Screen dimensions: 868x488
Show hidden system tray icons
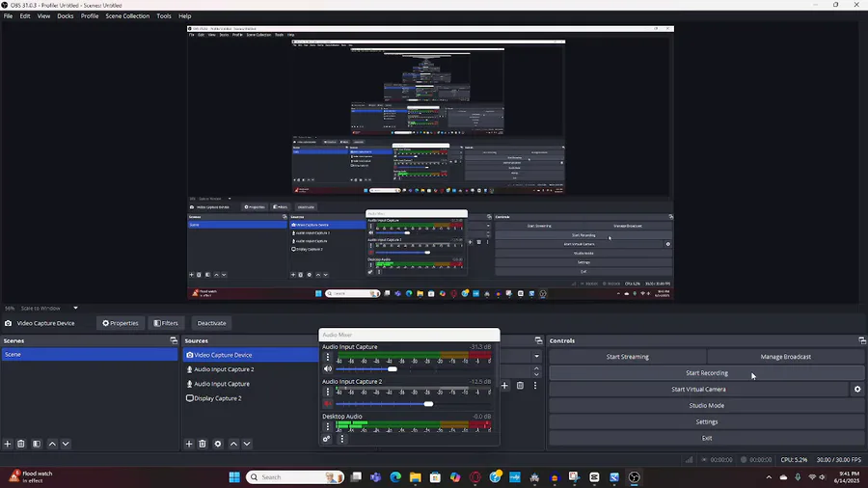pos(769,477)
